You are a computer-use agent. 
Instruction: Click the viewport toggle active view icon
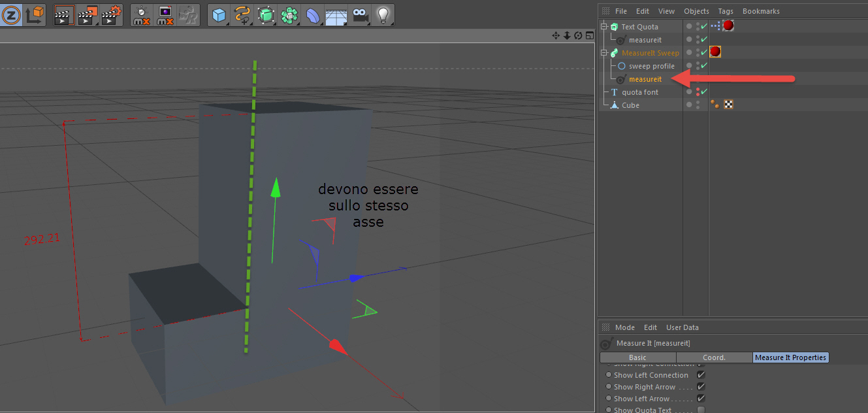click(588, 35)
